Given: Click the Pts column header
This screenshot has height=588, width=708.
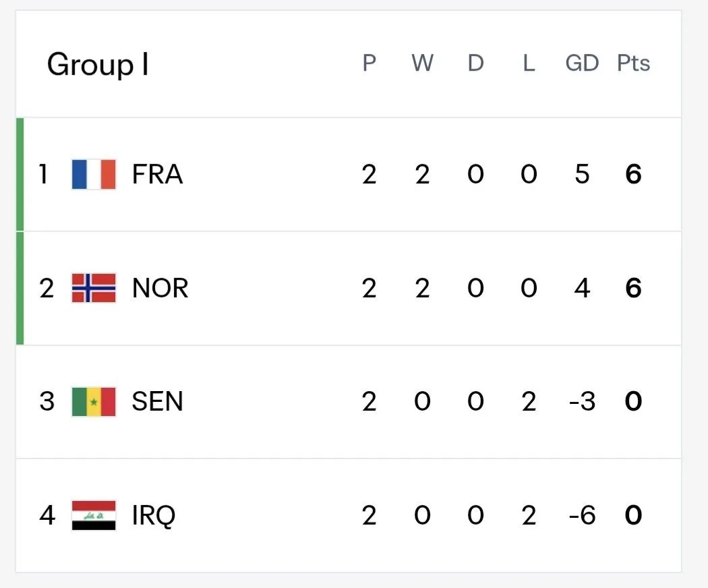Looking at the screenshot, I should point(634,63).
